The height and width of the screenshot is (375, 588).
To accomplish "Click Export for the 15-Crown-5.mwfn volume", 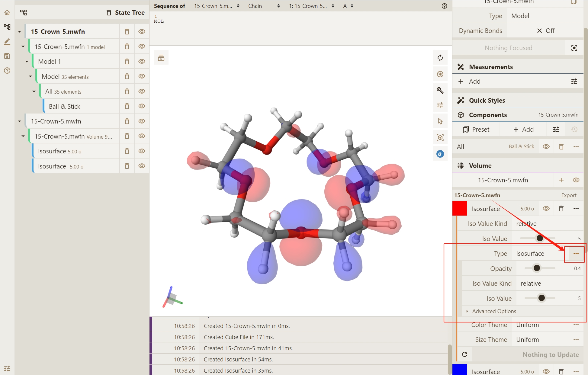I will pos(569,195).
